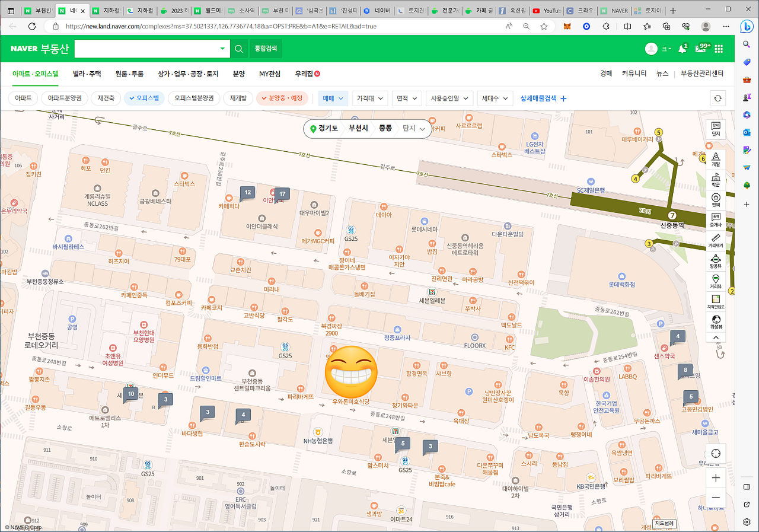This screenshot has width=759, height=532.
Task: Open the 커뮤니티 community link
Action: 634,74
